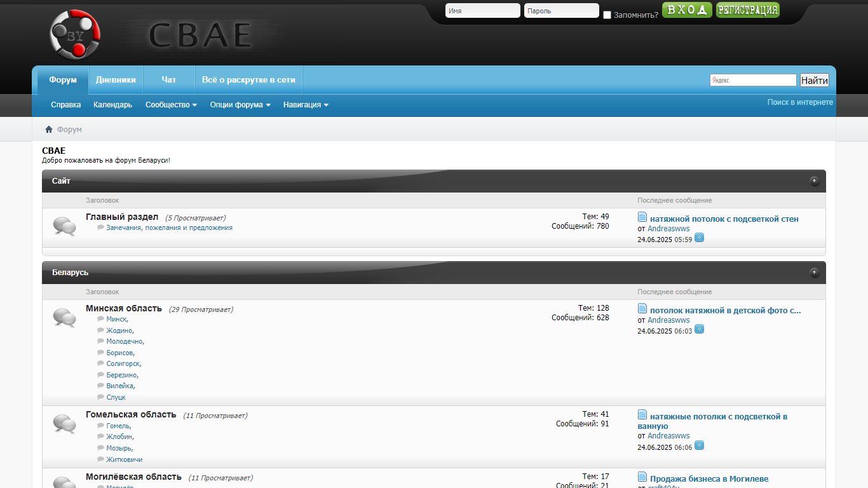
Task: Open the Гомельская область forum
Action: click(x=131, y=415)
